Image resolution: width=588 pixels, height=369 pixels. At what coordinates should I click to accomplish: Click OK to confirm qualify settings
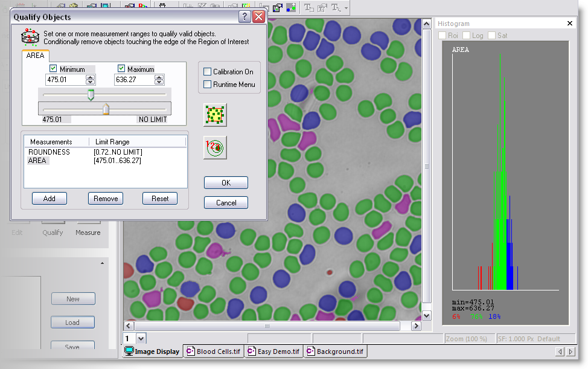point(226,183)
